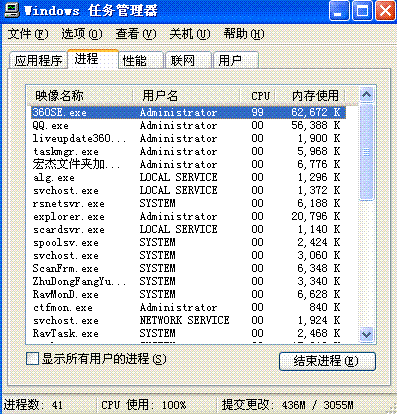
Task: Select the ZhuDongFangYu... process row
Action: [x=188, y=281]
